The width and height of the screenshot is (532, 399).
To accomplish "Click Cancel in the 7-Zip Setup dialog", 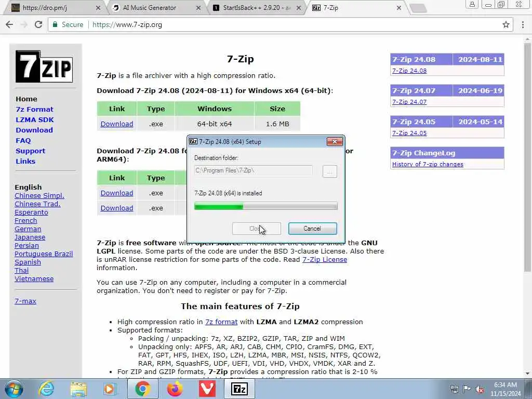I will coord(312,229).
